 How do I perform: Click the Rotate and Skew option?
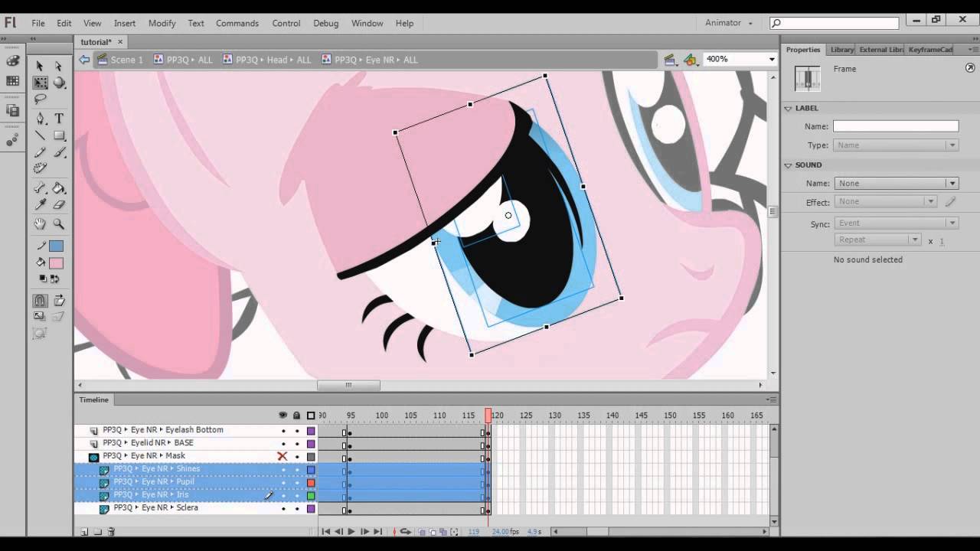(59, 301)
